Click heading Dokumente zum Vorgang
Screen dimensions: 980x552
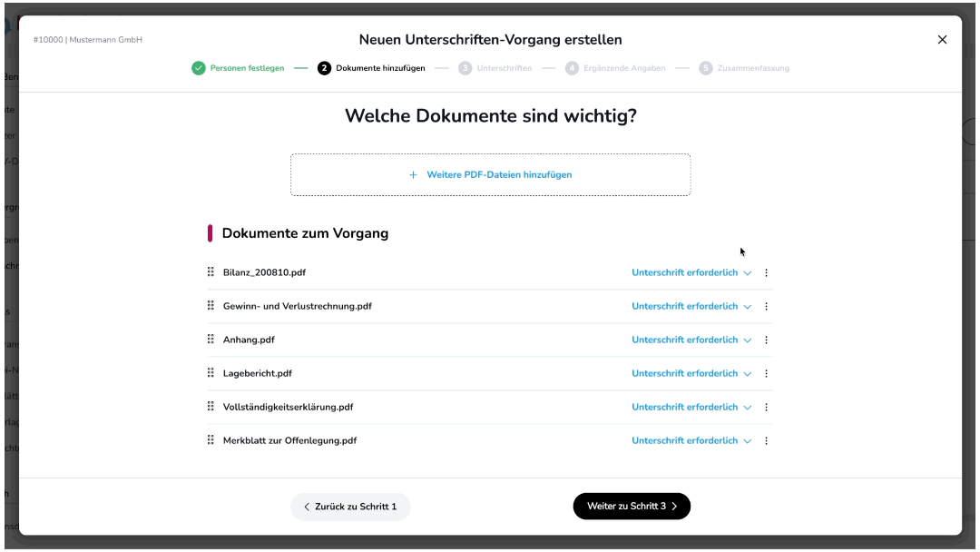pyautogui.click(x=305, y=233)
